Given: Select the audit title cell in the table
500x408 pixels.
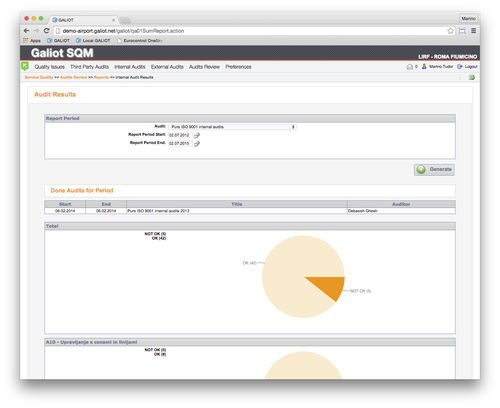Looking at the screenshot, I should (237, 211).
